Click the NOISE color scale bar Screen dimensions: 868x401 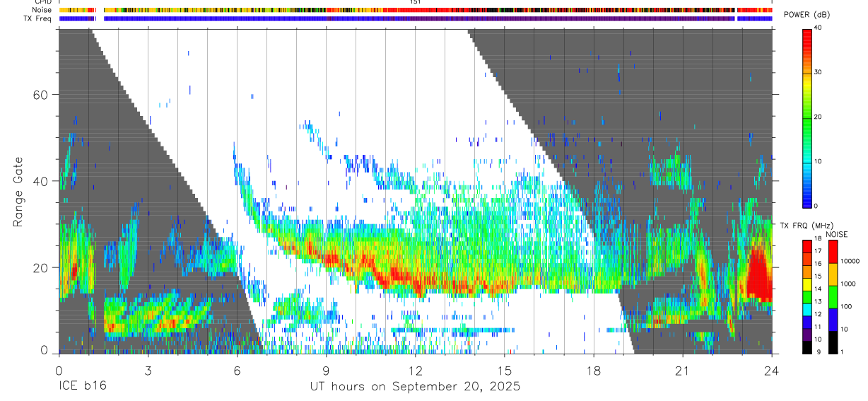833,296
